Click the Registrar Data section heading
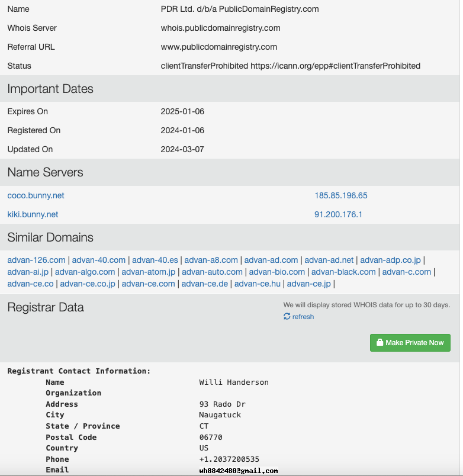Screen dimensions: 463x476 pos(46,307)
